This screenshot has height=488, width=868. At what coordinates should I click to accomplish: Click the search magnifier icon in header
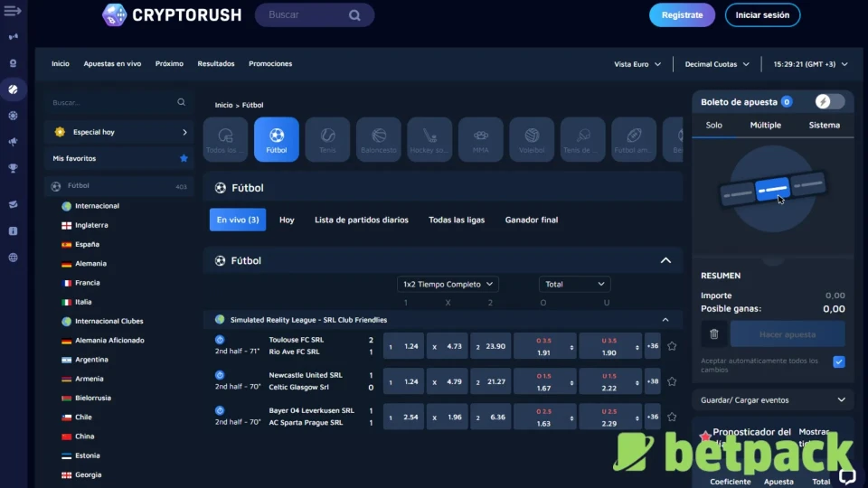click(354, 15)
